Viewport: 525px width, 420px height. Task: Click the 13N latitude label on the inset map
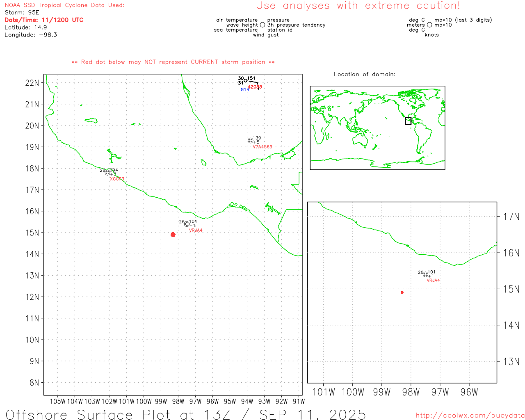tap(511, 361)
